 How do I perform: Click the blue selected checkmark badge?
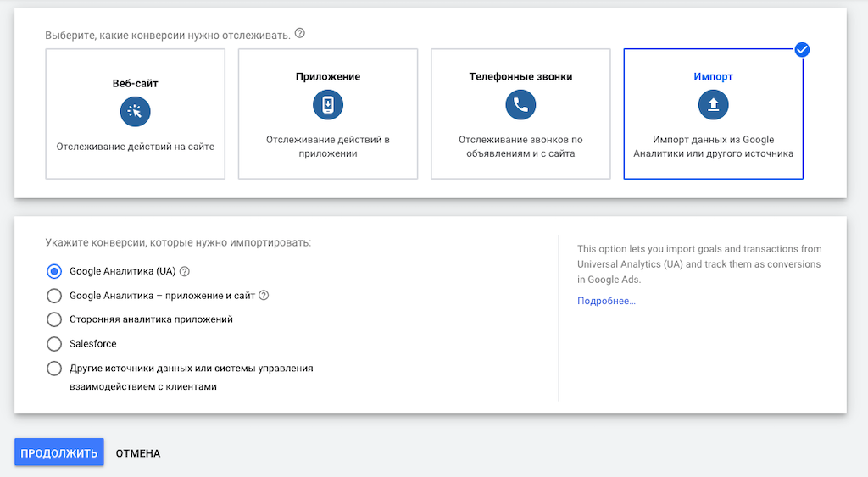tap(802, 50)
